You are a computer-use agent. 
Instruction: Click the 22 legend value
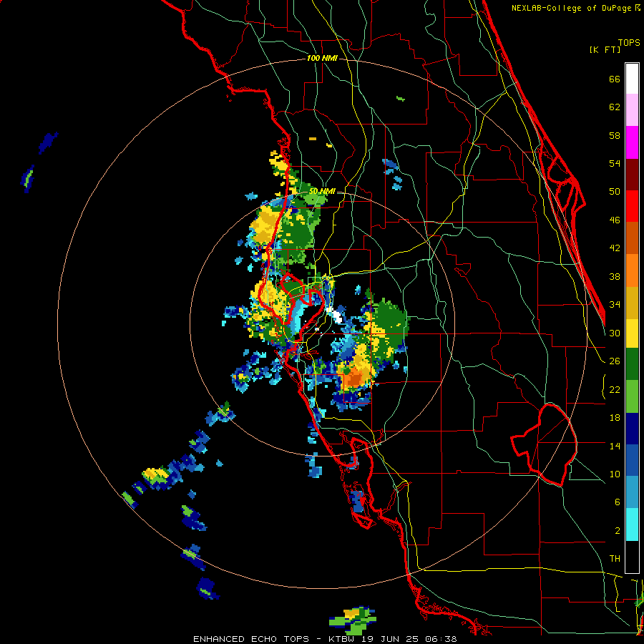615,390
